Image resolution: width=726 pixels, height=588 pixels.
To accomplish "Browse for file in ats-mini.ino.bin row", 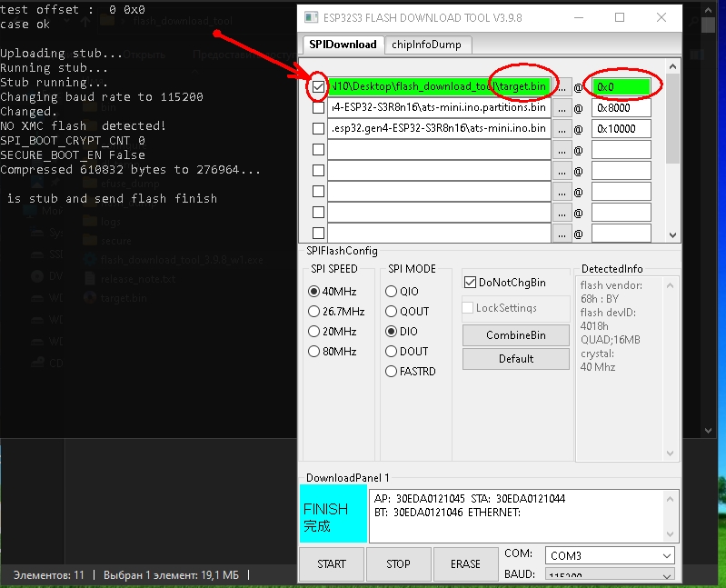I will pos(562,129).
